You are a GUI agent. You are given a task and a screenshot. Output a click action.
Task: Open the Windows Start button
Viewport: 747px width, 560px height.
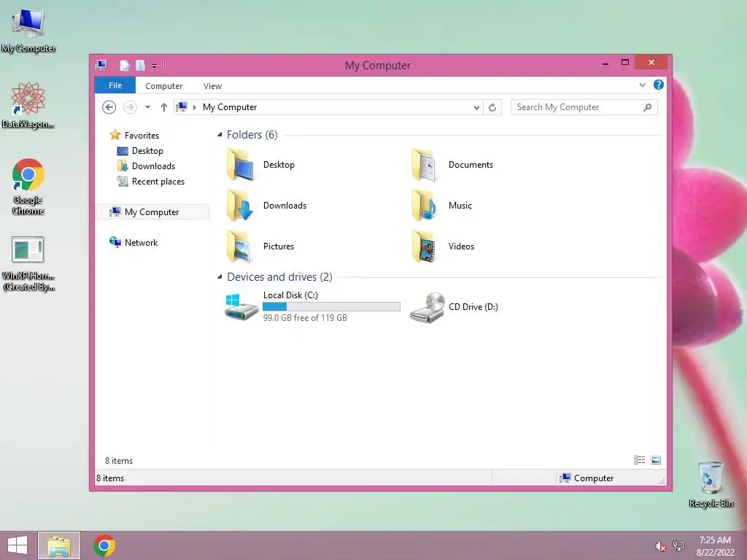pos(18,545)
